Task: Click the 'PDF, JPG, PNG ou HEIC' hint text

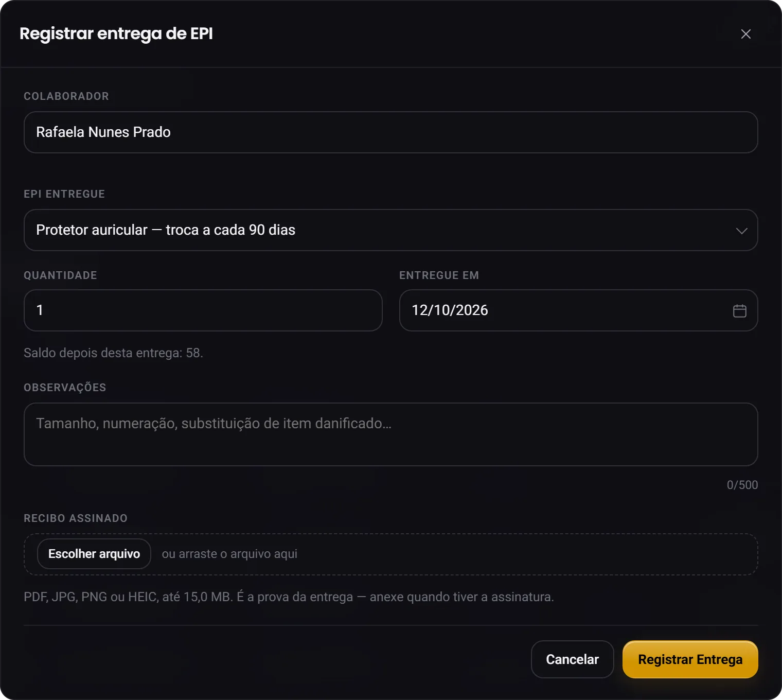Action: (x=289, y=597)
